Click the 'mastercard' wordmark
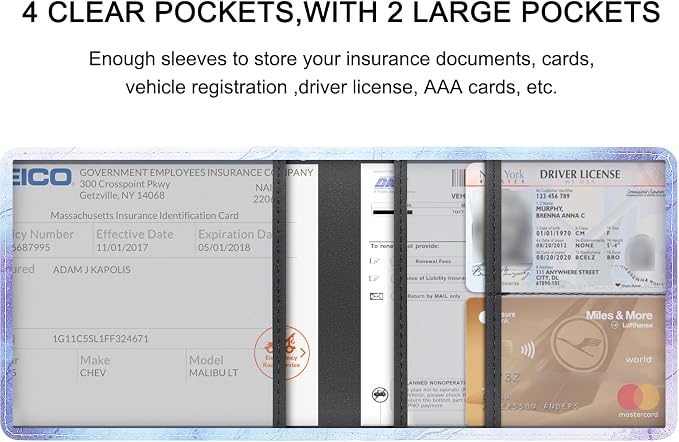This screenshot has height=442, width=679. (x=638, y=415)
